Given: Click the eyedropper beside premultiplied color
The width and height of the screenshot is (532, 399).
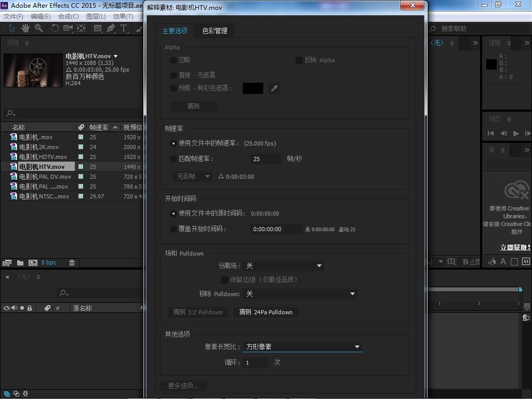Looking at the screenshot, I should tap(274, 88).
